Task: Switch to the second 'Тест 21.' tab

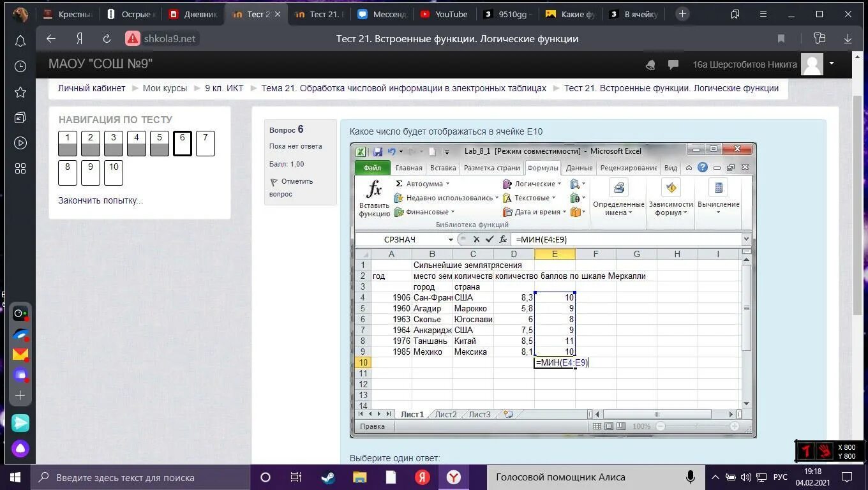Action: tap(320, 14)
